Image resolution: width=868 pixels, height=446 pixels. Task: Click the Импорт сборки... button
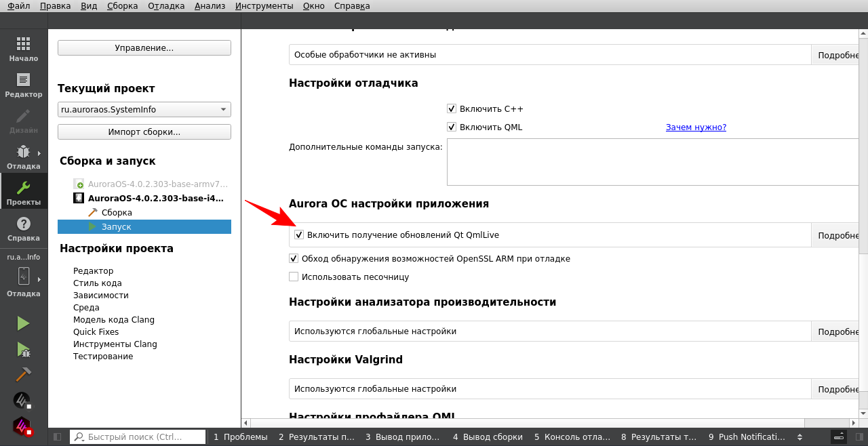(x=144, y=131)
